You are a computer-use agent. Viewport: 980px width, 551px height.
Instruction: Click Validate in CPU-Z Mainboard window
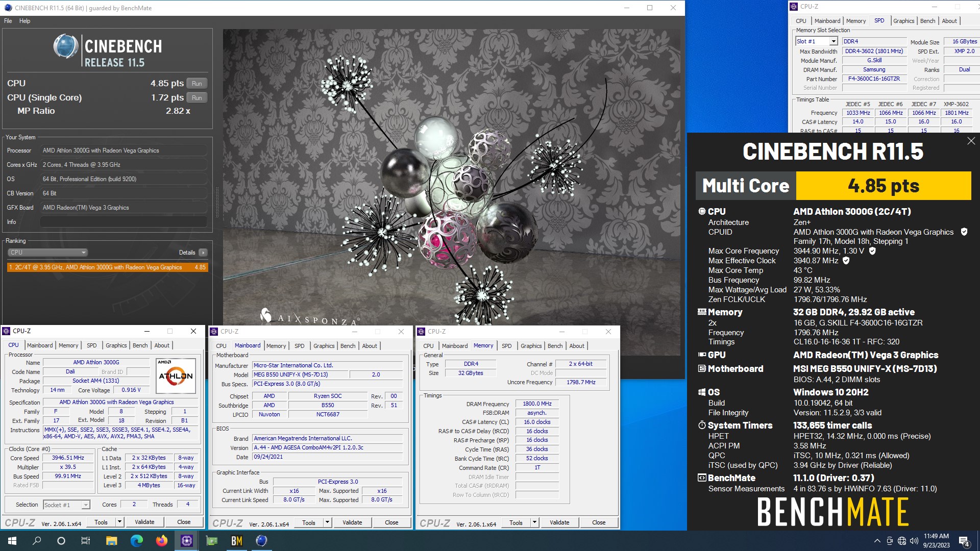click(352, 522)
